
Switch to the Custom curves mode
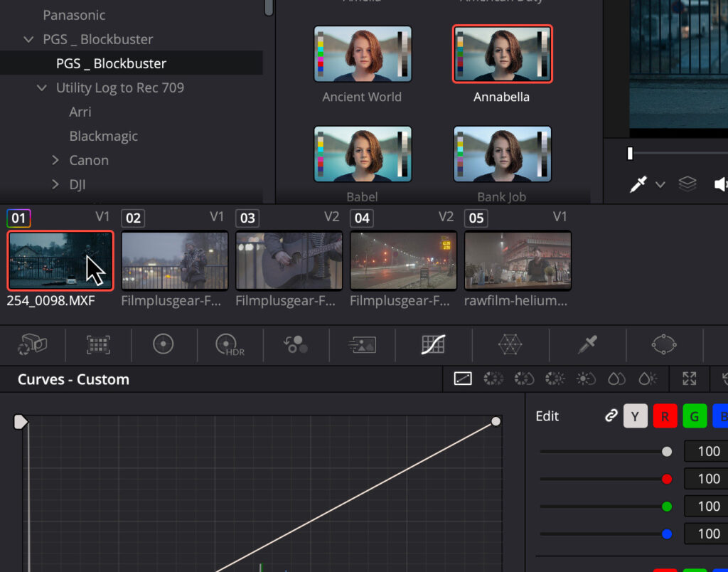[x=463, y=379]
